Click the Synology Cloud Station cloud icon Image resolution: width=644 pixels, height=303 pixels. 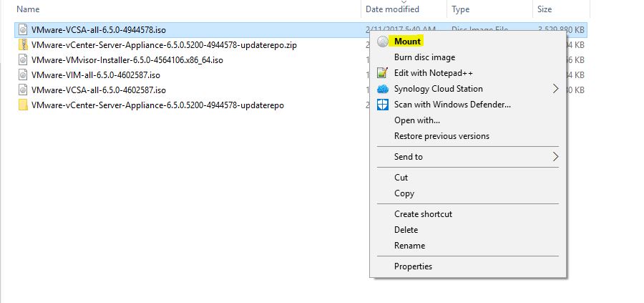pyautogui.click(x=383, y=89)
